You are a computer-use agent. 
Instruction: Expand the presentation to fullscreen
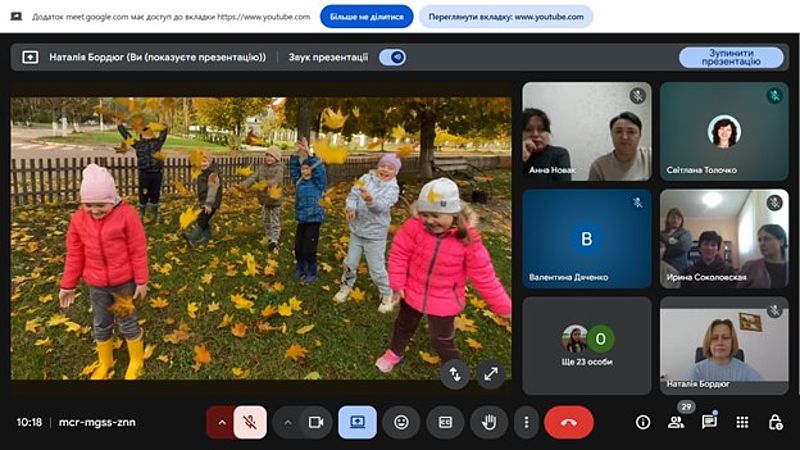coord(491,374)
